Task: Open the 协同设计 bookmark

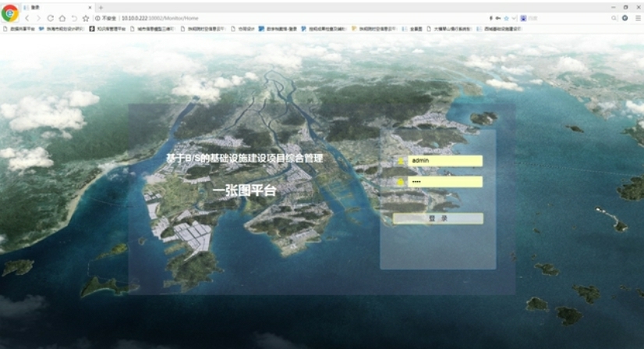Action: point(241,28)
